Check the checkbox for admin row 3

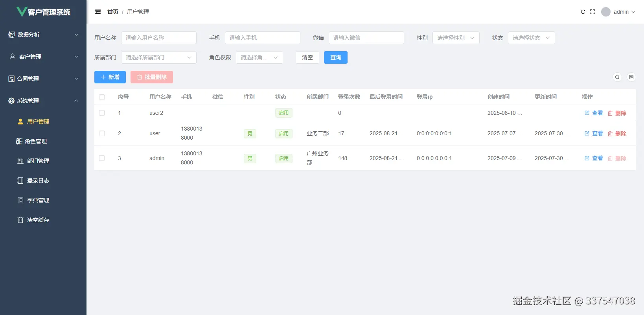[x=102, y=158]
